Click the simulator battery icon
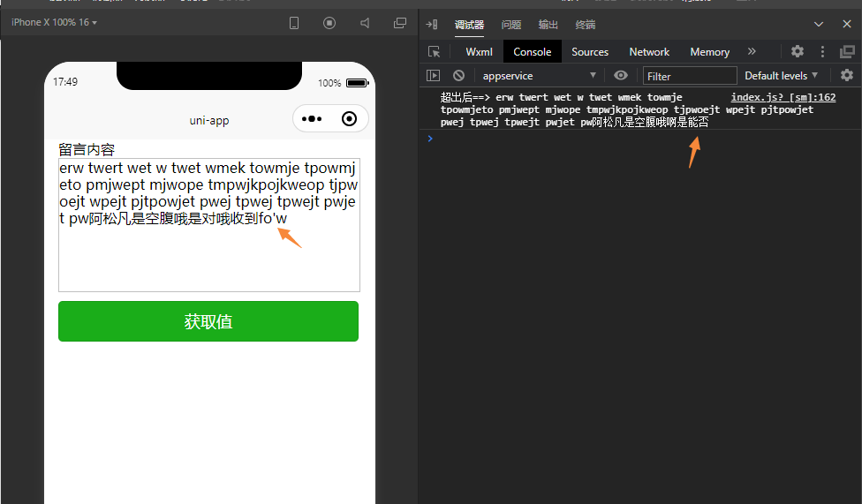 (358, 83)
